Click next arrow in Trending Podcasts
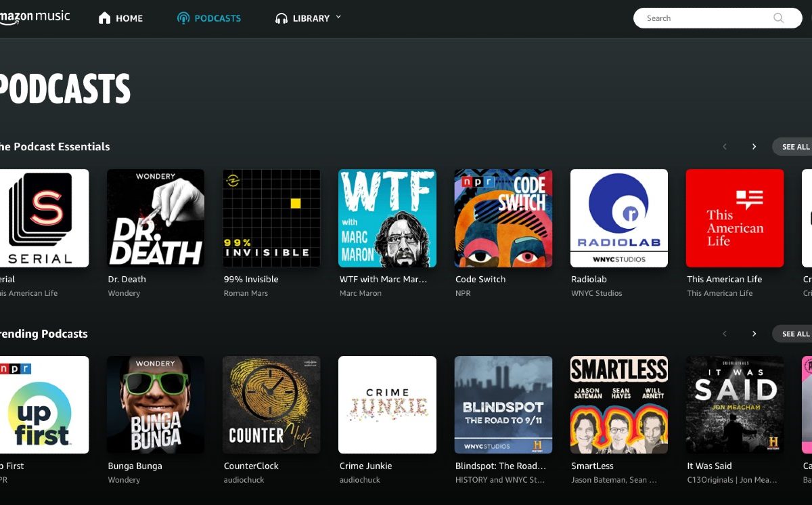This screenshot has width=812, height=505. (754, 334)
